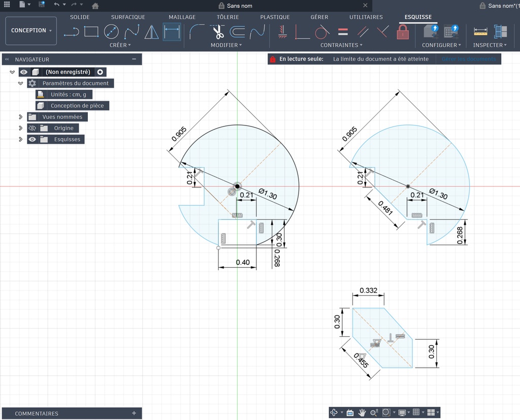This screenshot has height=420, width=520.
Task: Apply the Equal constraint tool
Action: (343, 32)
